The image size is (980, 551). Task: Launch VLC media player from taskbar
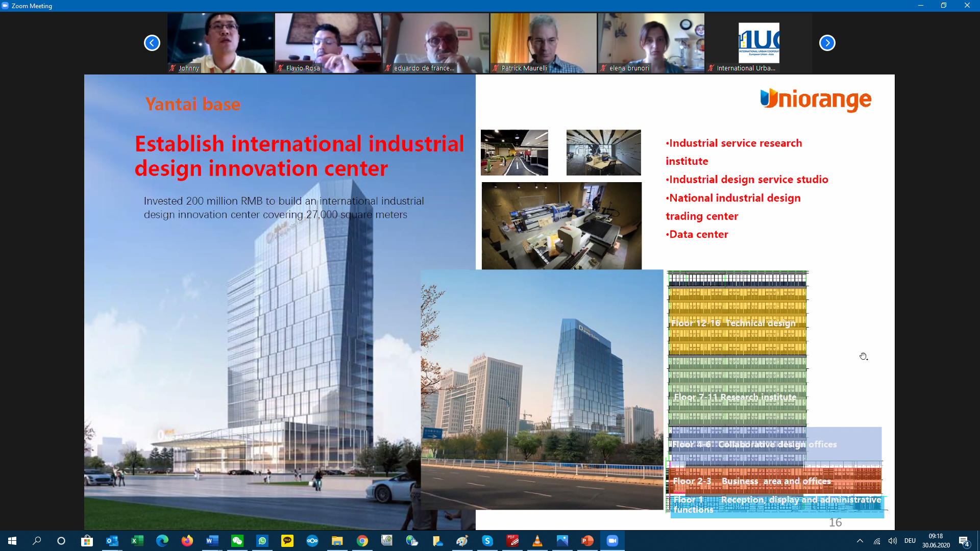[x=537, y=541]
